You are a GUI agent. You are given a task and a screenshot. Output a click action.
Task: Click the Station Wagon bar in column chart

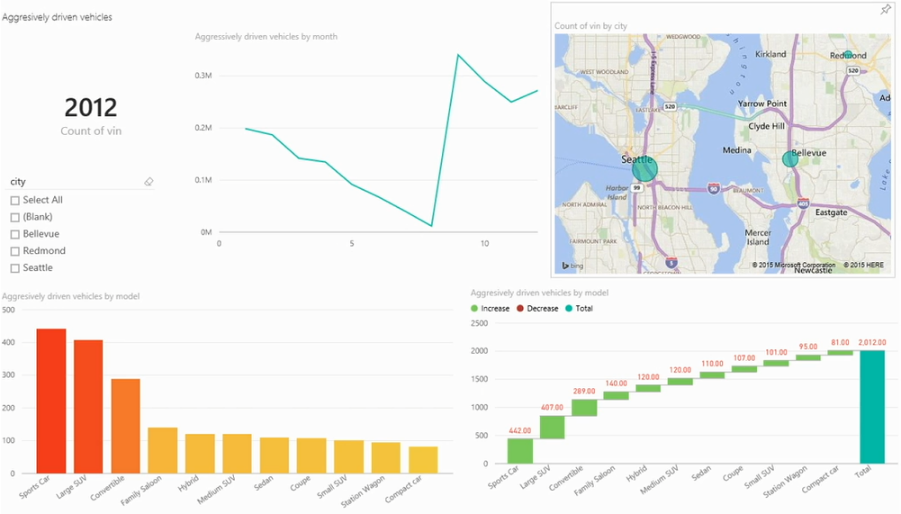(386, 458)
